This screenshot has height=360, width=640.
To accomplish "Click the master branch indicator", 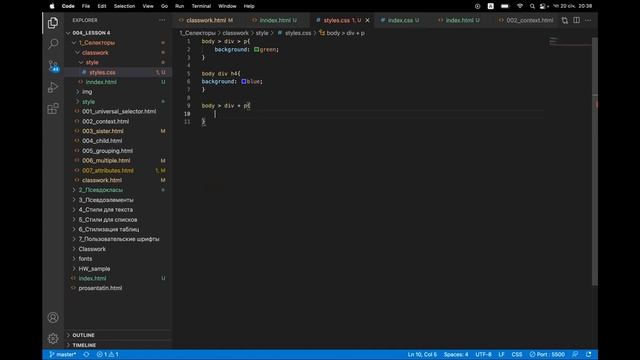I will pyautogui.click(x=62, y=354).
